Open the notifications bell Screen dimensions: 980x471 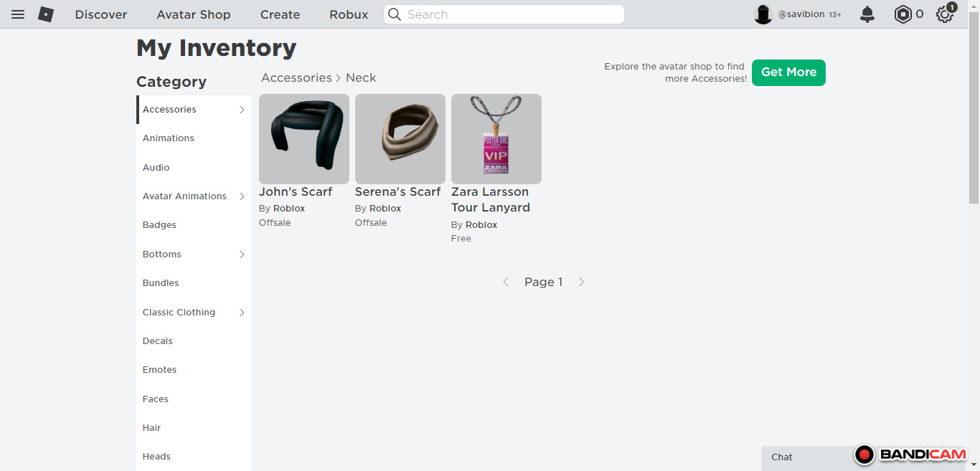coord(867,14)
